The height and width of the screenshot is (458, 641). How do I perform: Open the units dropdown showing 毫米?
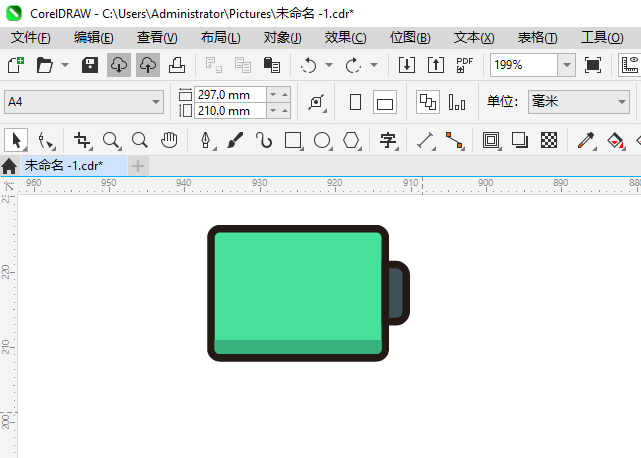579,102
